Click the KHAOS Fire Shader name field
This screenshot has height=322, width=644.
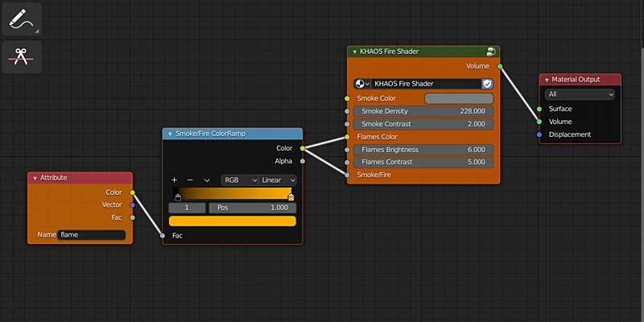[426, 84]
